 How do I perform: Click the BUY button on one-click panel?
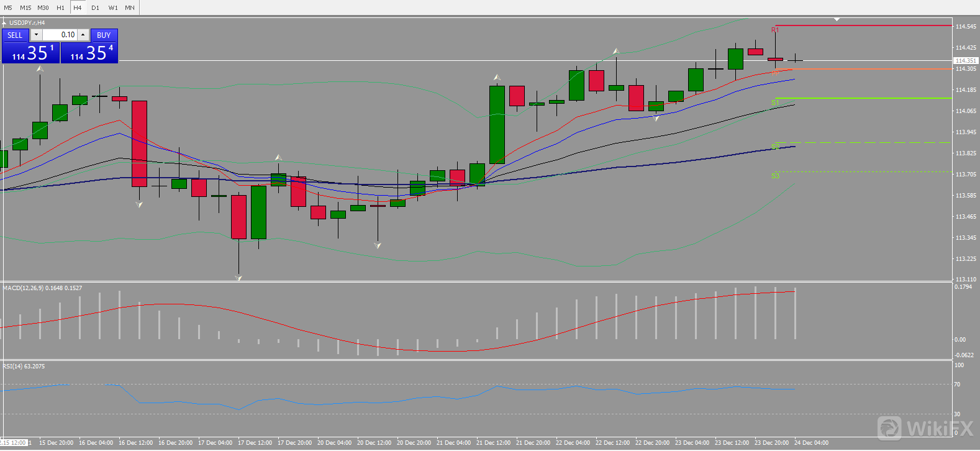[x=104, y=35]
